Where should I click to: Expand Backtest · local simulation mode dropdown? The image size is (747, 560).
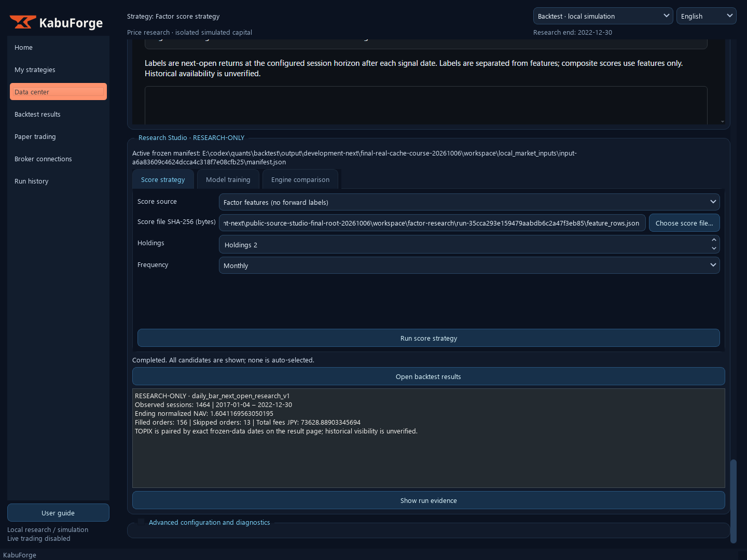(603, 16)
